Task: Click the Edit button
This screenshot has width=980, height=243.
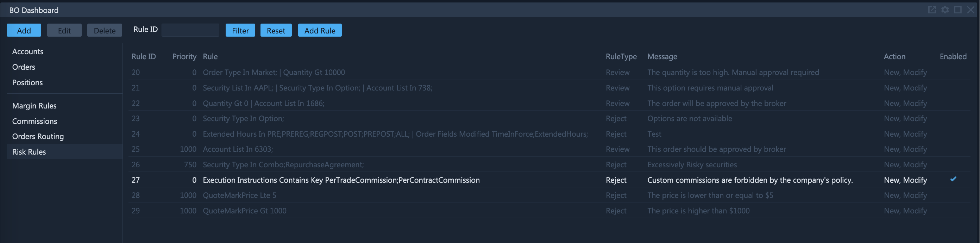Action: tap(64, 30)
